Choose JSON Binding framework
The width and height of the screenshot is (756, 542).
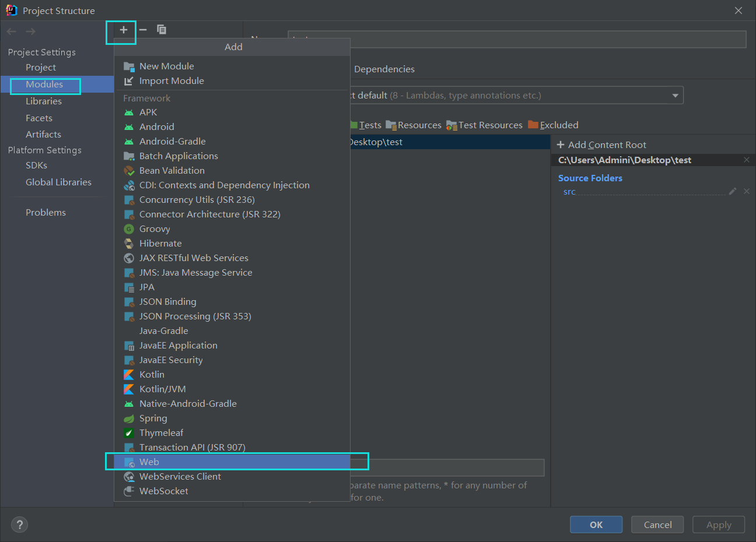pos(232,302)
